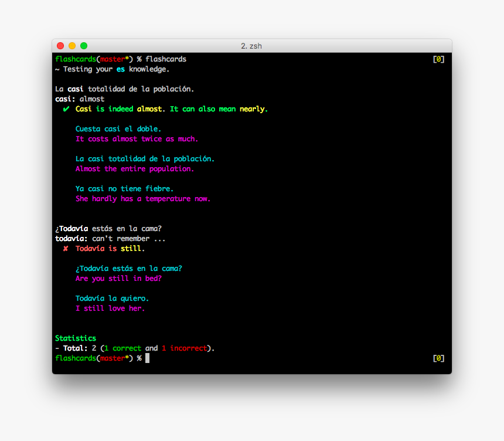The width and height of the screenshot is (504, 441).
Task: Click the text 'Todavía is still.'
Action: point(110,249)
